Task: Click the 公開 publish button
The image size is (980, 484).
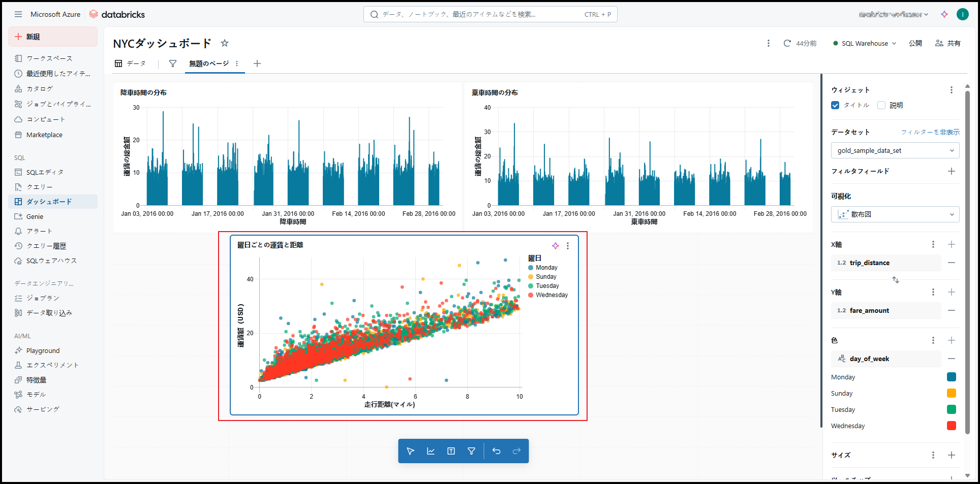Action: coord(915,43)
